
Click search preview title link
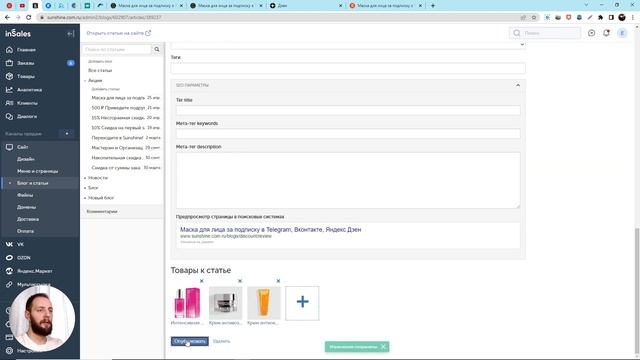[271, 230]
